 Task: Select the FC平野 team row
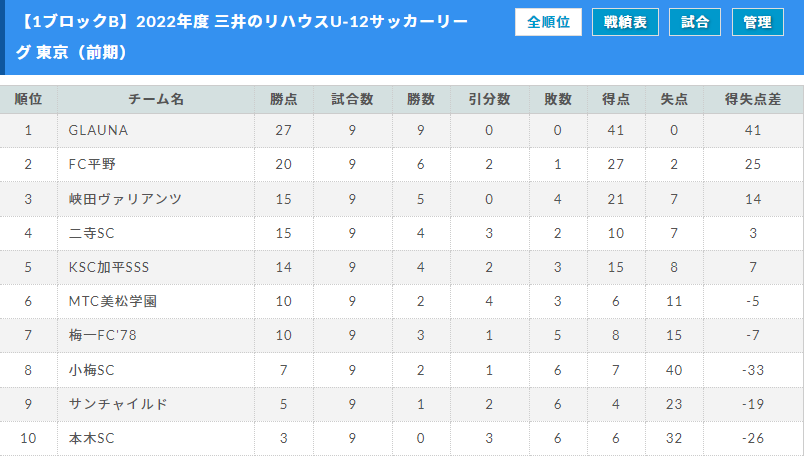402,165
